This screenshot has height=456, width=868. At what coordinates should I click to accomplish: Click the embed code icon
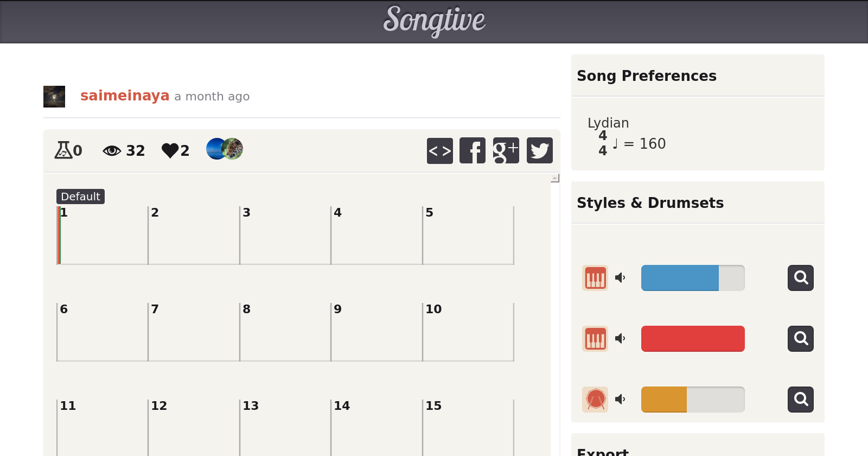pyautogui.click(x=439, y=150)
